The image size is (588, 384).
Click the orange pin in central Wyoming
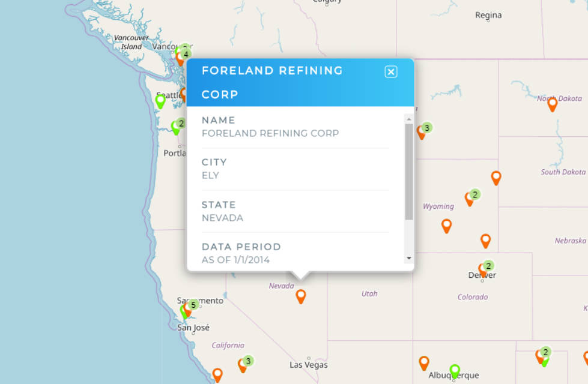[x=446, y=226]
